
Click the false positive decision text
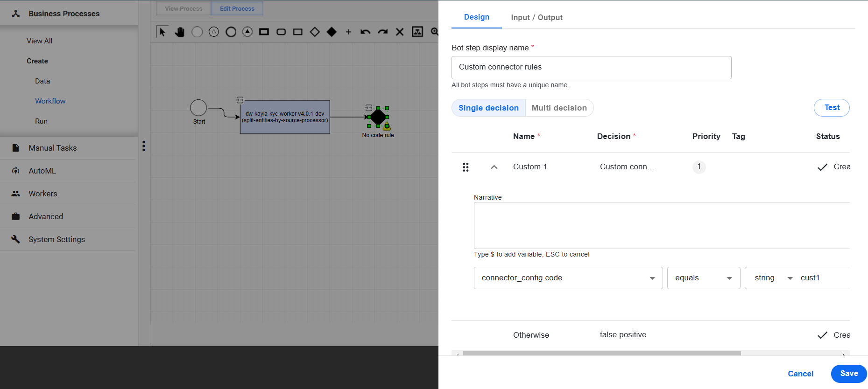(x=623, y=335)
